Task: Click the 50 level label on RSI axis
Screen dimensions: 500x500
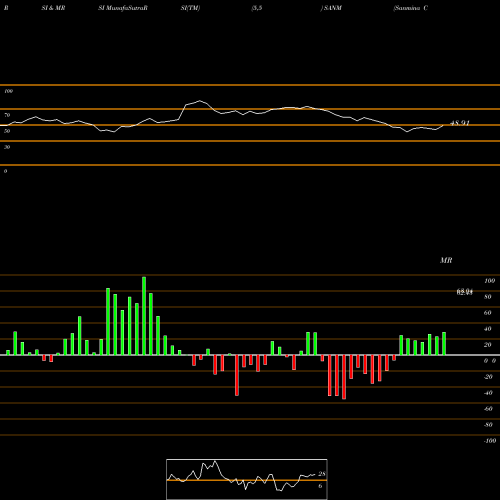Action: point(7,131)
